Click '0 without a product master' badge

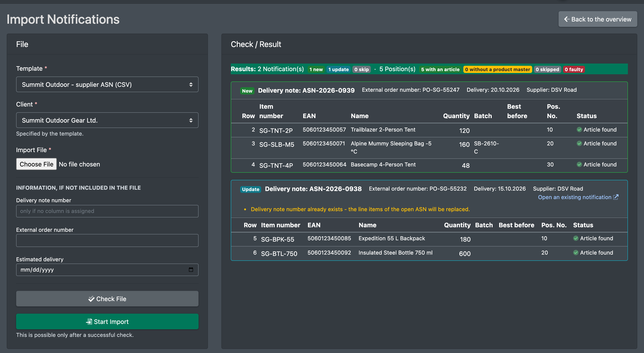(x=498, y=69)
